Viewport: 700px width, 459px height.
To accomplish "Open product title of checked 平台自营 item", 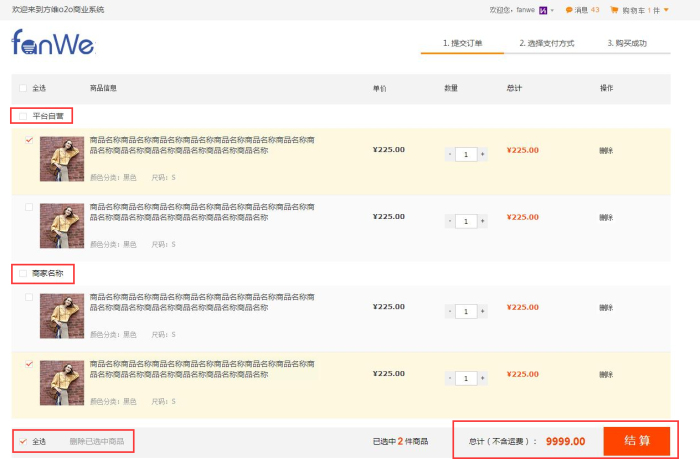I will 202,145.
